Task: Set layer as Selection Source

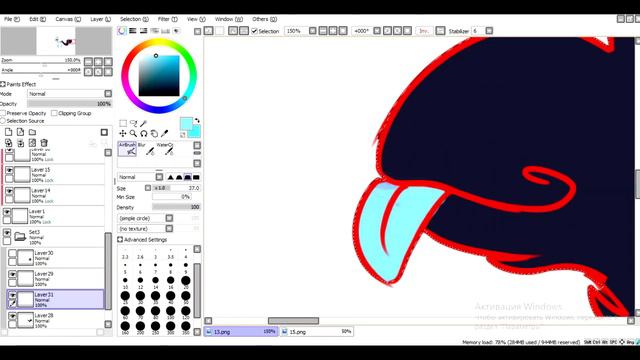Action: pyautogui.click(x=3, y=121)
